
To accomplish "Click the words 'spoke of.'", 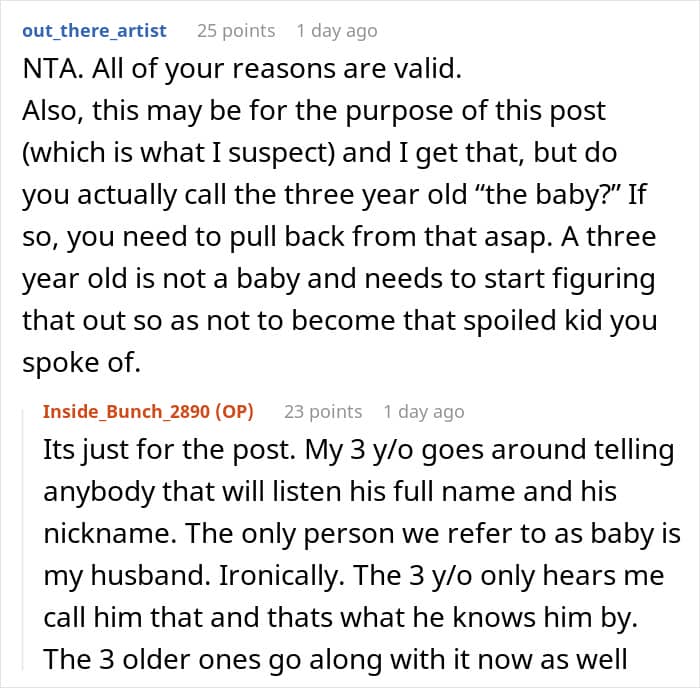I will point(82,363).
